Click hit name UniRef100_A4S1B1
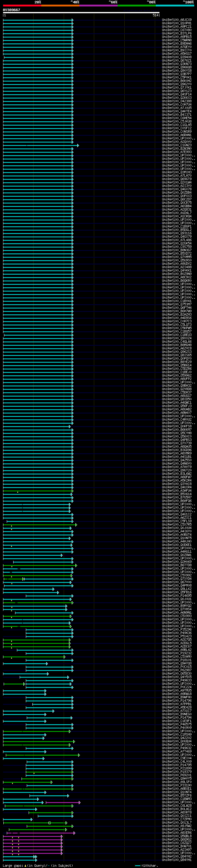Screen dimensions: 197x868 [177, 457]
